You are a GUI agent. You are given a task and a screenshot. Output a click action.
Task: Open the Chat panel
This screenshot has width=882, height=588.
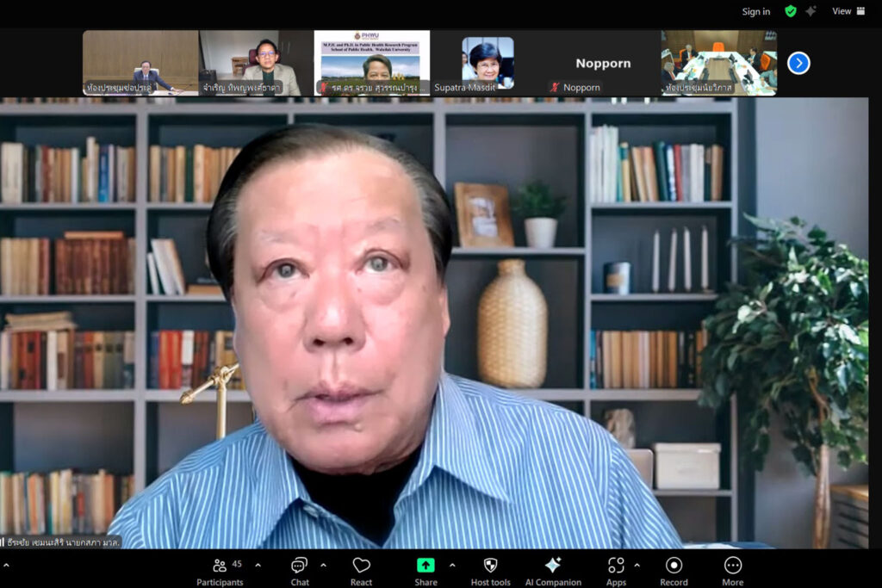pyautogui.click(x=299, y=571)
